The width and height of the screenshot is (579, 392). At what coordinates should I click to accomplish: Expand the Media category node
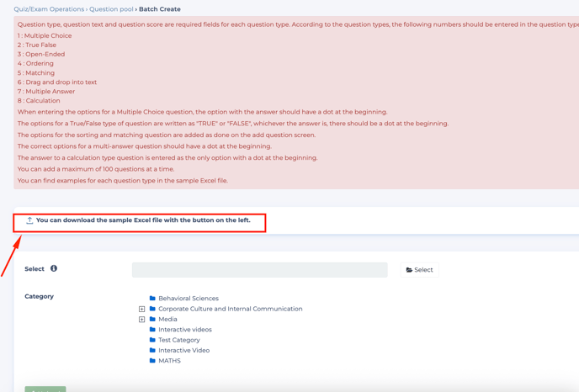(x=141, y=320)
